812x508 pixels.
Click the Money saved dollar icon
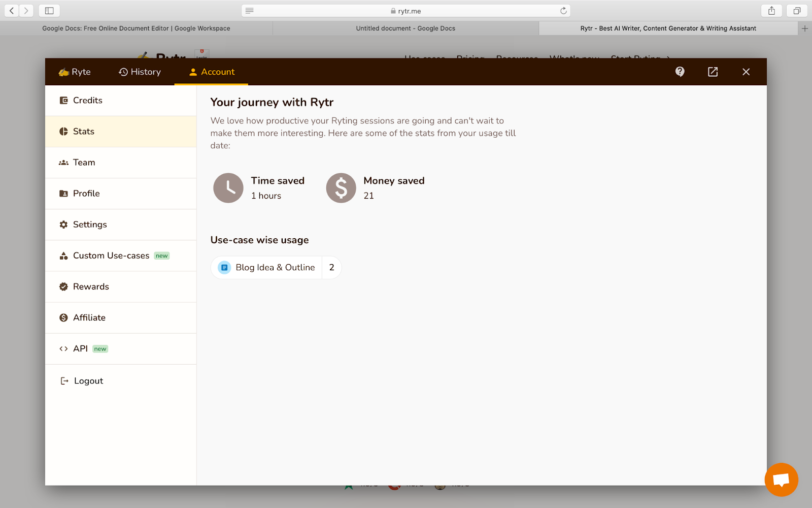click(x=341, y=188)
